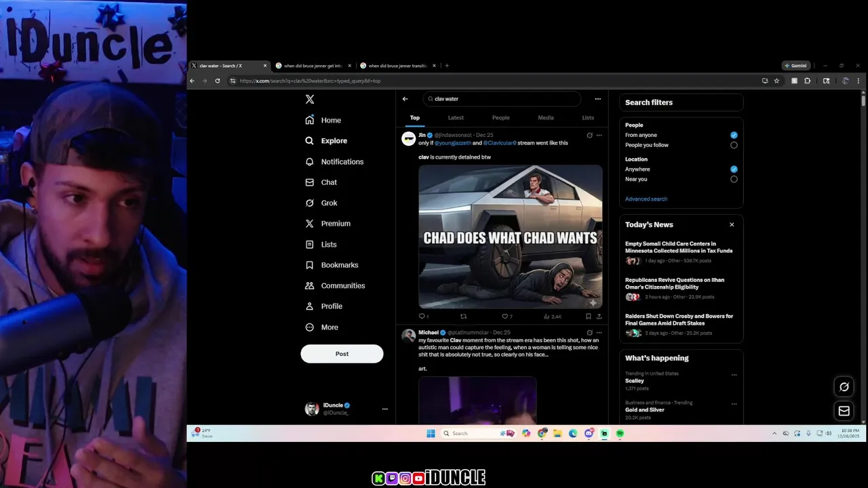Open Profile in the sidebar
Screen dimensions: 868x488
tap(323, 306)
